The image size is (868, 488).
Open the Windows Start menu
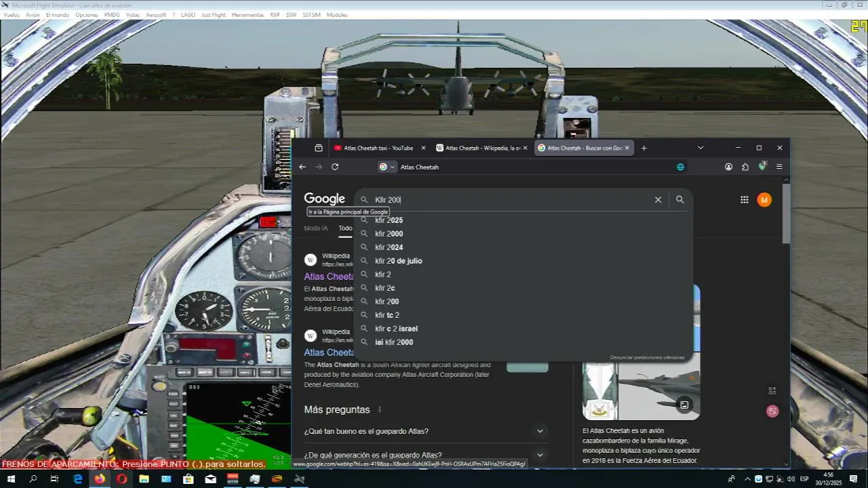(11, 479)
